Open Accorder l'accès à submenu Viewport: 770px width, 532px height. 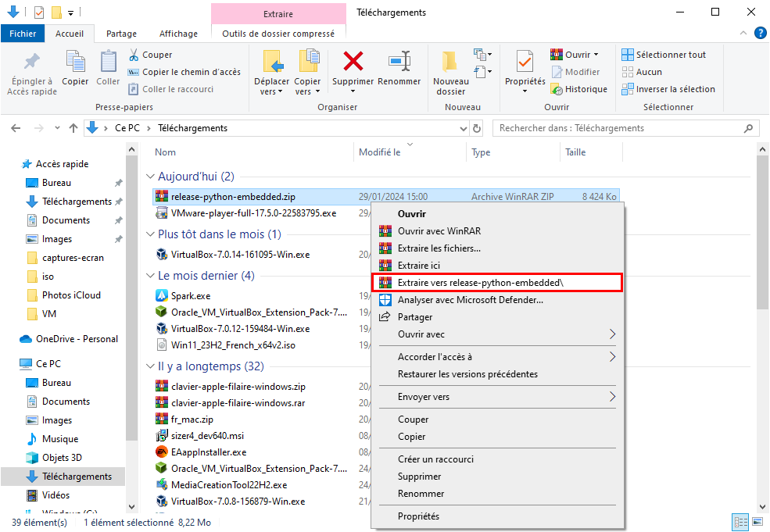click(497, 357)
